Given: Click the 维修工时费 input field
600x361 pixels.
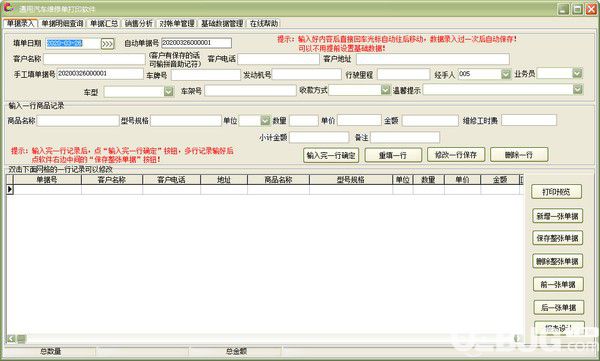Looking at the screenshot, I should coord(529,120).
